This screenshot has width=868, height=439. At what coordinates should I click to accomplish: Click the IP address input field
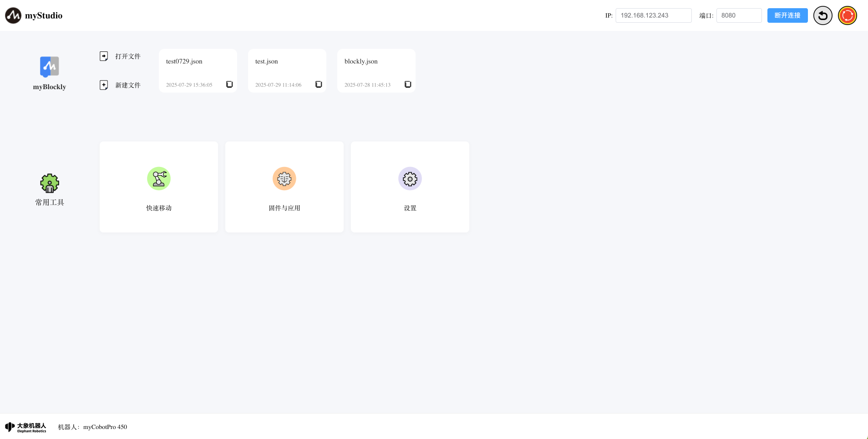[x=653, y=15]
